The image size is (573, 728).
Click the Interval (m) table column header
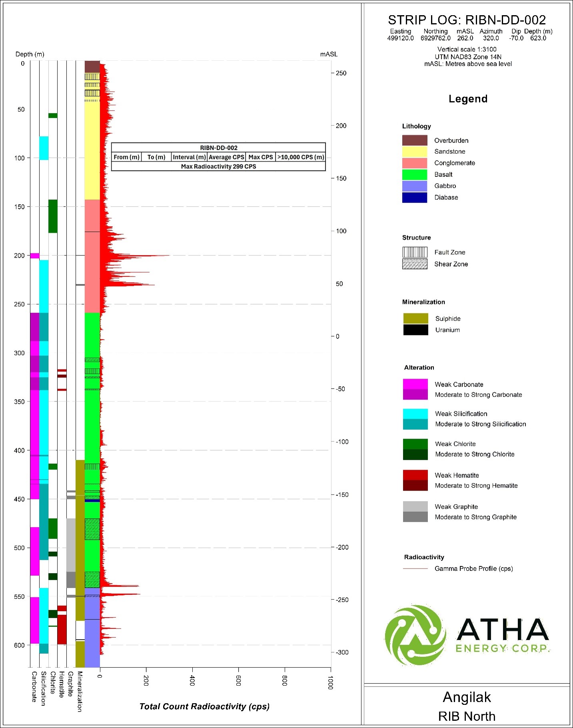[x=189, y=157]
